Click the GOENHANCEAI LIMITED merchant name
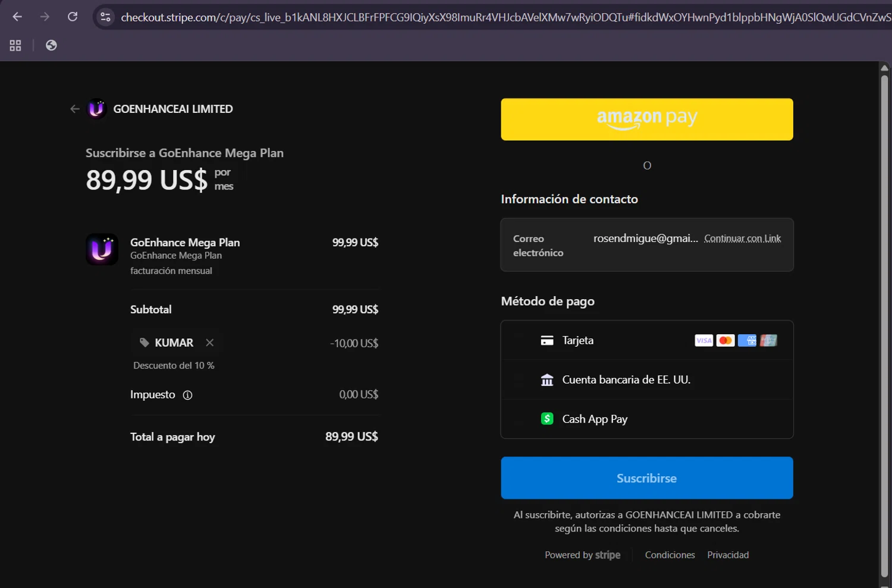 click(x=173, y=109)
